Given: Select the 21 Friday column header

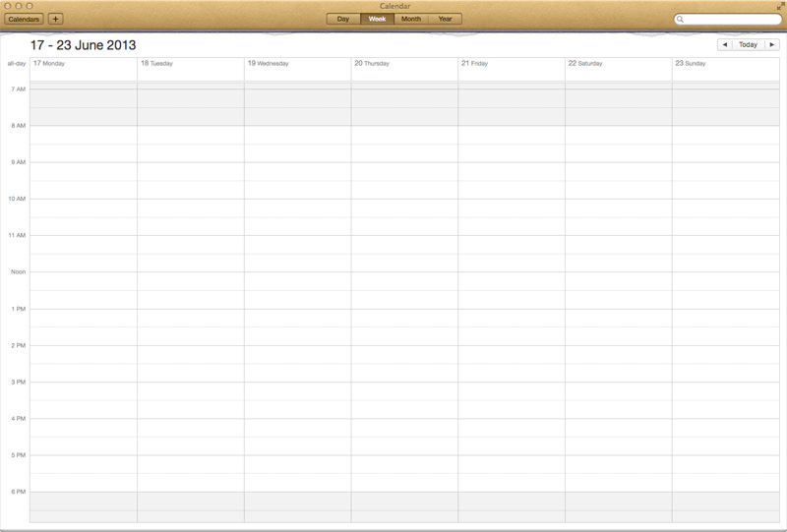Looking at the screenshot, I should [x=512, y=69].
